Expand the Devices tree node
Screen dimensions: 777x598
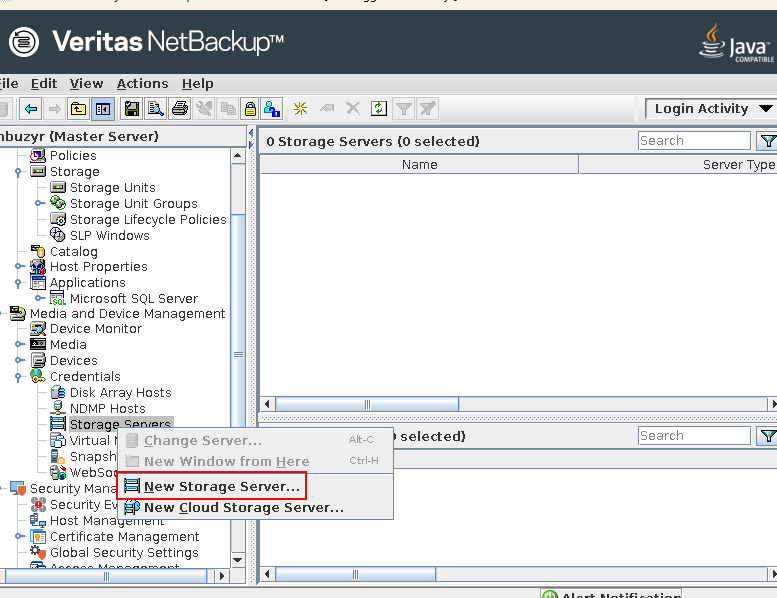click(x=18, y=360)
